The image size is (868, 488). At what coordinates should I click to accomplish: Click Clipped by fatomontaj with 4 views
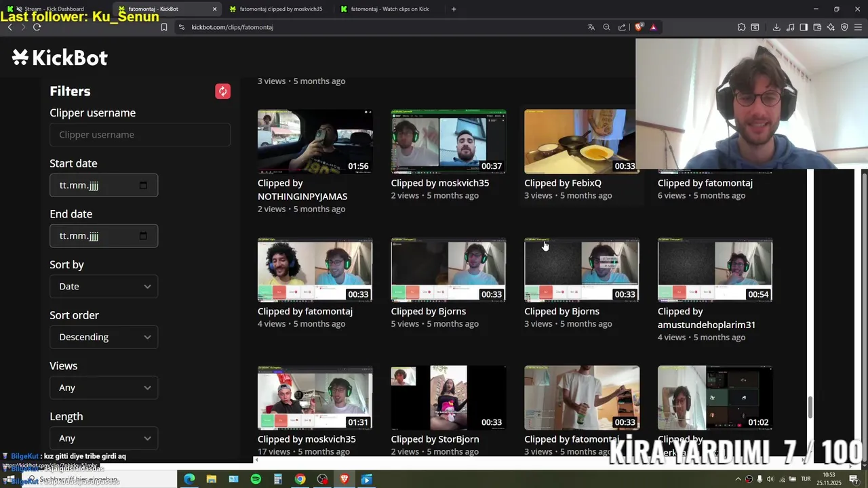pos(305,311)
